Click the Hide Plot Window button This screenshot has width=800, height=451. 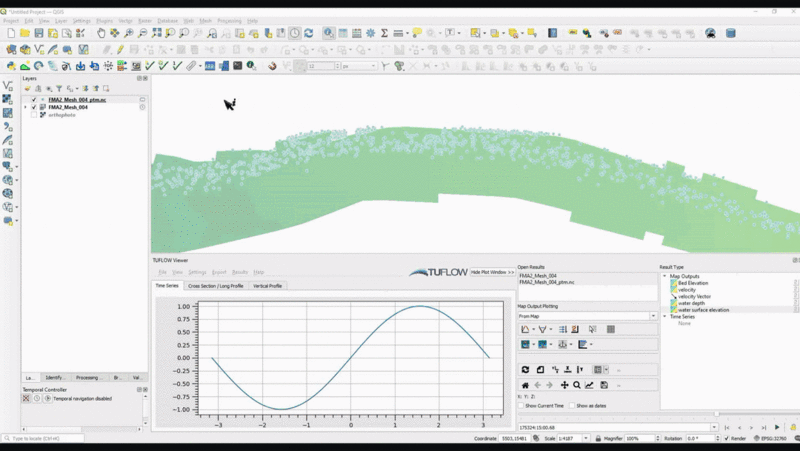click(492, 272)
